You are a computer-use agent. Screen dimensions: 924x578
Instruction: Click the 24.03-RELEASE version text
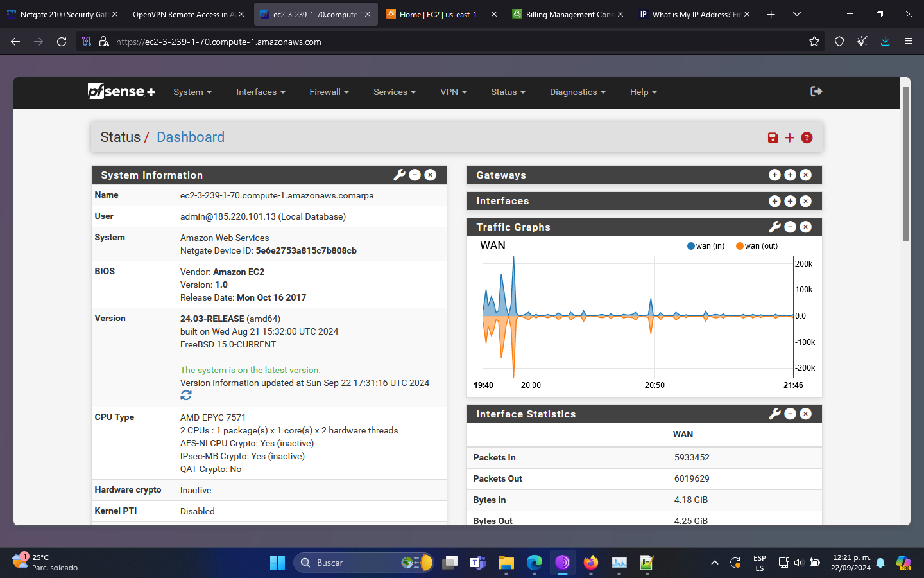coord(212,319)
